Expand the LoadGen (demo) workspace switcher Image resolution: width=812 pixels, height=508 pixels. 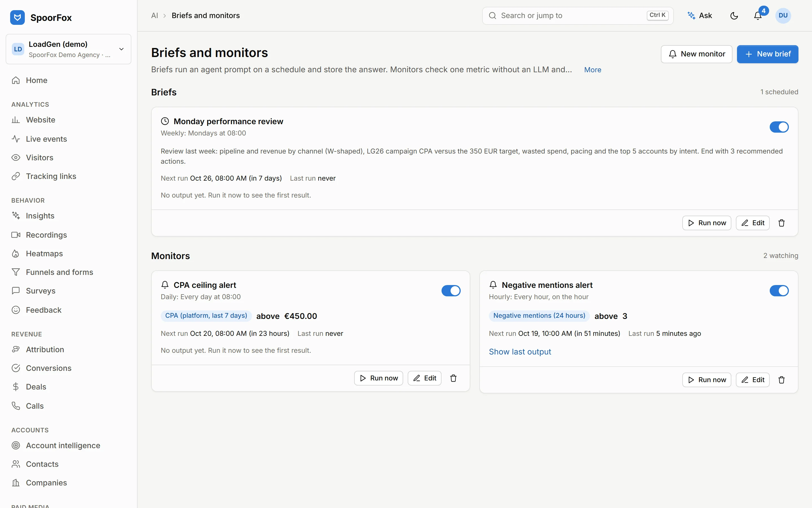[69, 49]
